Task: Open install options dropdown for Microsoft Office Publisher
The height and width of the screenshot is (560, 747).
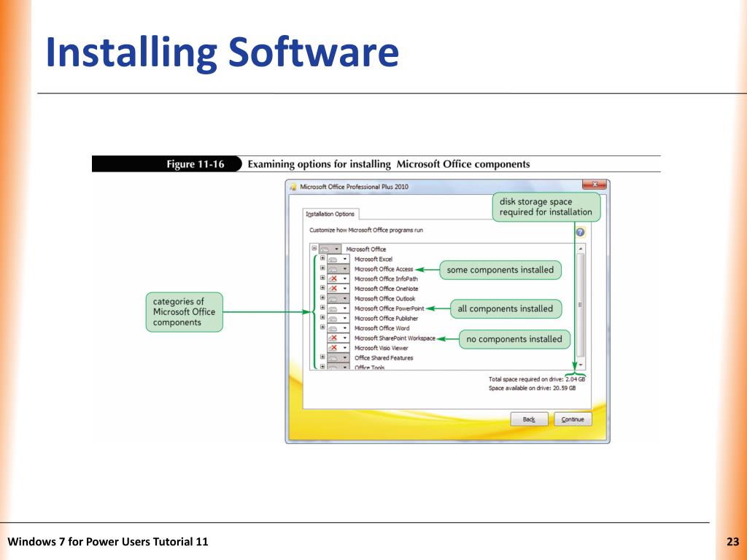Action: coord(338,318)
